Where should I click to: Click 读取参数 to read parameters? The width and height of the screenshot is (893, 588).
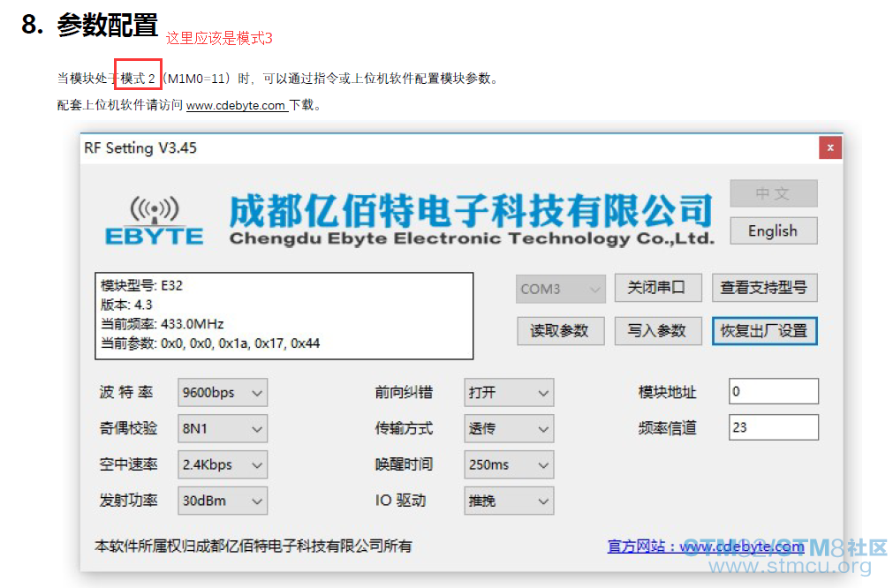pos(560,331)
